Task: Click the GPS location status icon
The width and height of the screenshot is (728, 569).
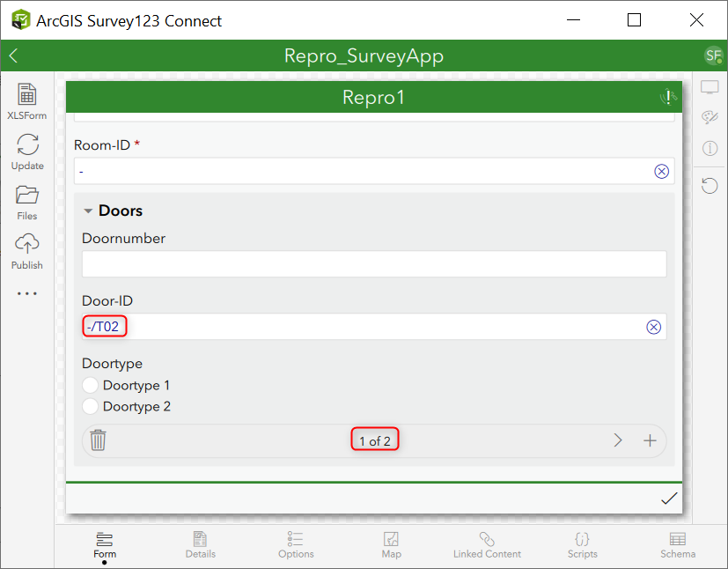Action: 666,97
